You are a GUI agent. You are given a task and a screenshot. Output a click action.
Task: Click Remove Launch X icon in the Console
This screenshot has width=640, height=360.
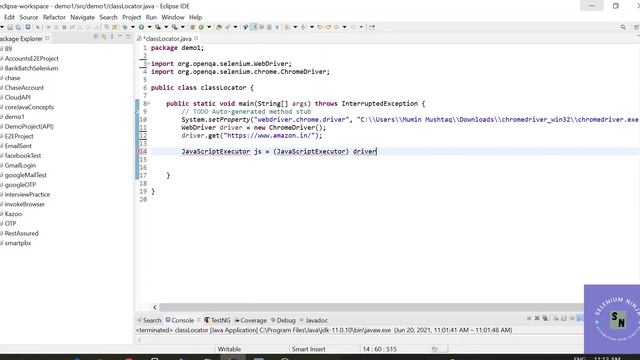537,318
